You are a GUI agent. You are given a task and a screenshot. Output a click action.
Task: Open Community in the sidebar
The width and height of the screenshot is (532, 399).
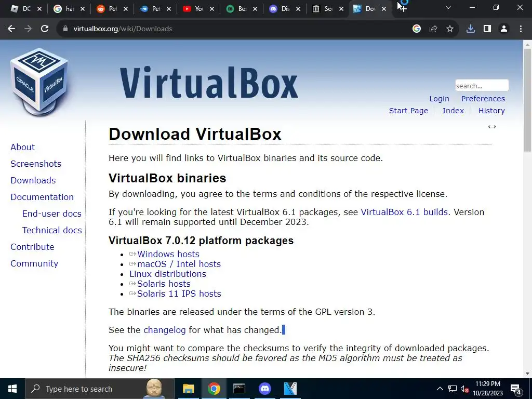coord(34,263)
